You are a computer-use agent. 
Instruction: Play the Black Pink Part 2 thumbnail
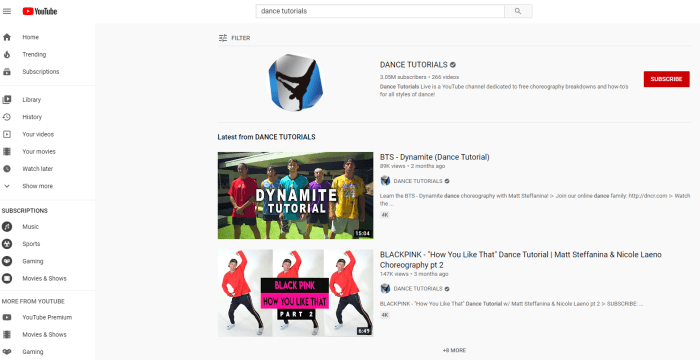pyautogui.click(x=296, y=293)
